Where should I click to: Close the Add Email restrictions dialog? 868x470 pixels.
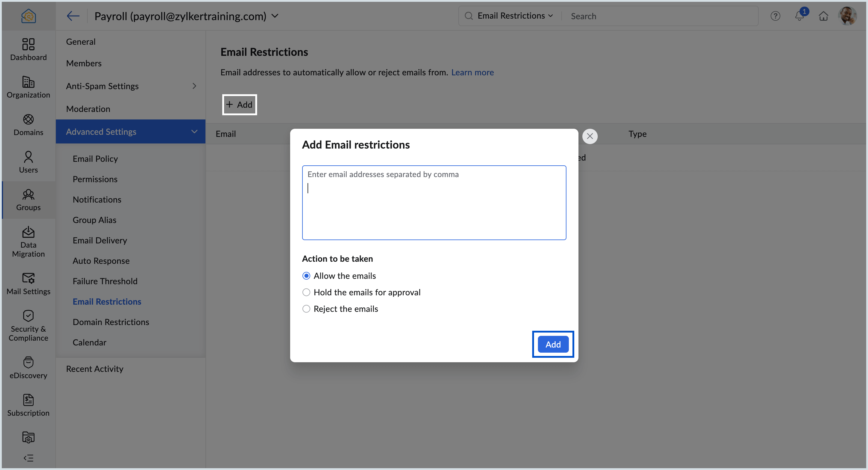coord(589,136)
